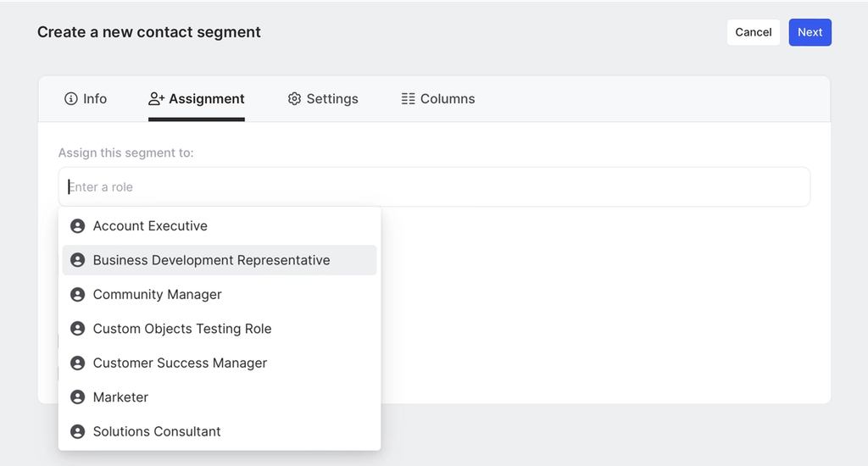
Task: Choose the Marketer role from dropdown
Action: (120, 397)
